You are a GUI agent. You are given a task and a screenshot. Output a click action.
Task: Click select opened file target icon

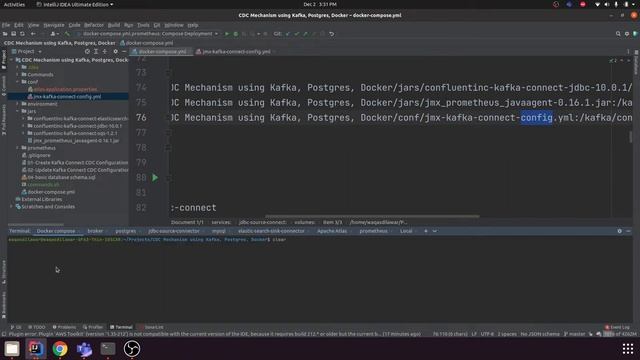coord(87,51)
